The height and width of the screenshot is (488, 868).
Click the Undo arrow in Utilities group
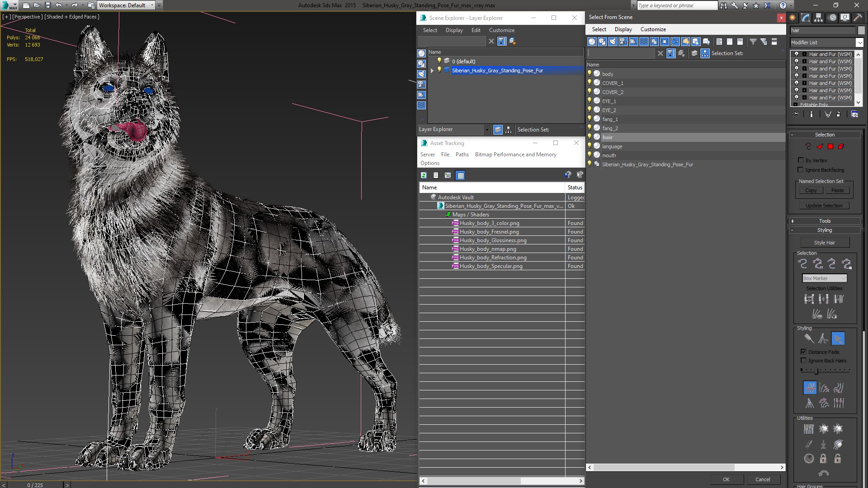pos(823,474)
